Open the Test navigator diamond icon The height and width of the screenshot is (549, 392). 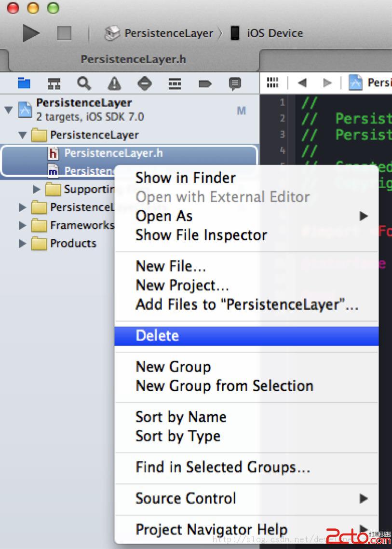click(x=144, y=83)
